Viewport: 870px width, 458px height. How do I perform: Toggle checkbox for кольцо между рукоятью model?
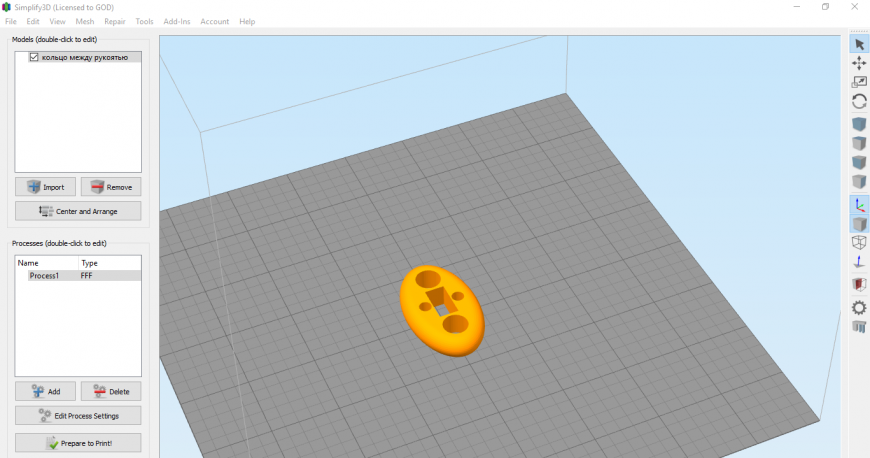tap(34, 57)
